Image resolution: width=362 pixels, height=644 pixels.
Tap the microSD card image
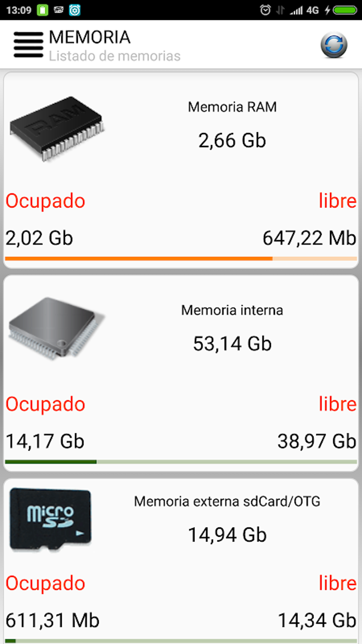point(50,519)
